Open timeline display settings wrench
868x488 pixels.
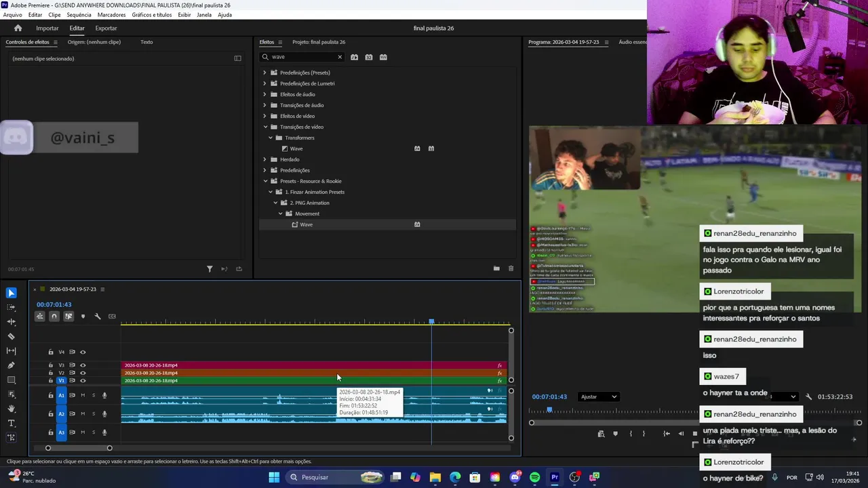coord(98,317)
